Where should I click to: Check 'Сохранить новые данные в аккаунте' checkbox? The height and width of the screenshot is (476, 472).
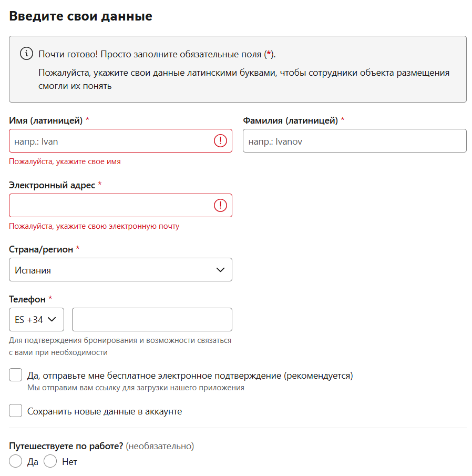coord(16,411)
